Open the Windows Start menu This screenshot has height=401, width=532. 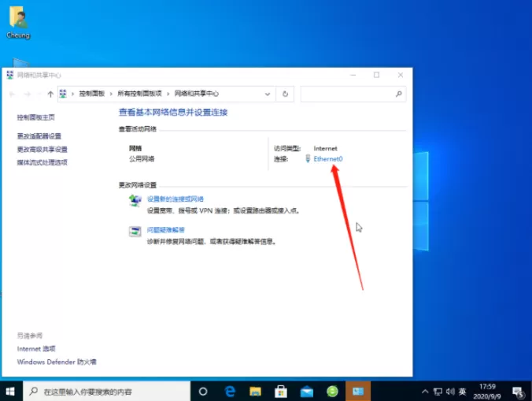[10, 392]
